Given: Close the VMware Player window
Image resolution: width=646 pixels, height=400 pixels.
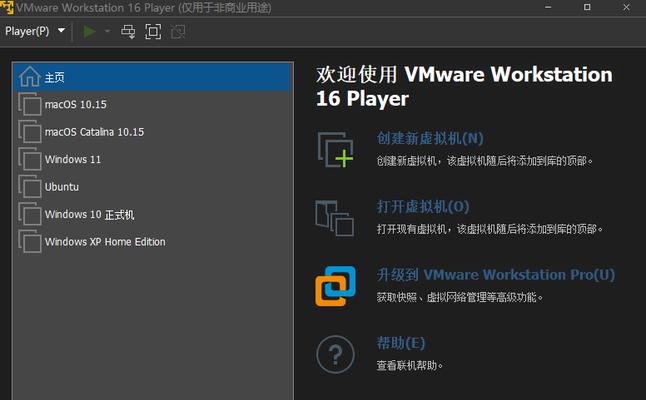Looking at the screenshot, I should pyautogui.click(x=626, y=7).
